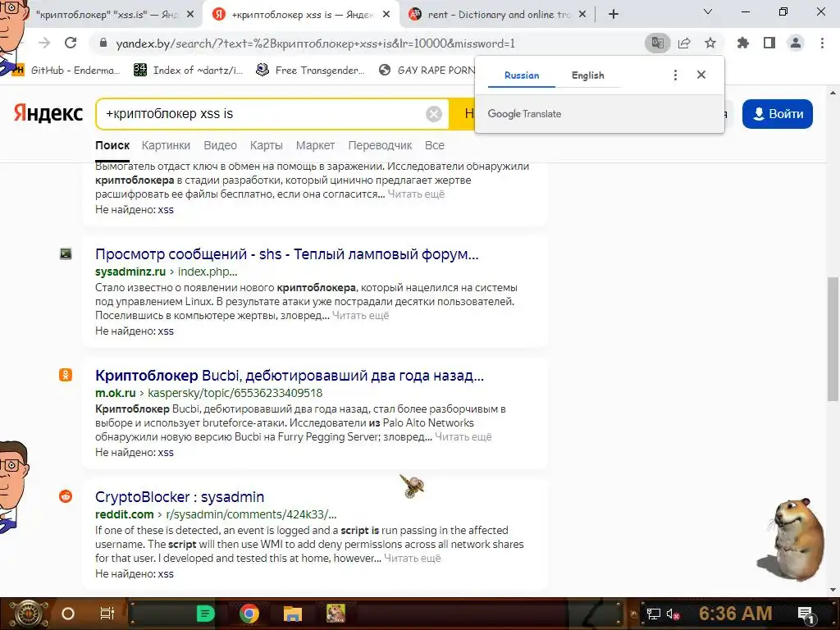Open the hamster app taskbar icon
This screenshot has width=840, height=630.
336,614
